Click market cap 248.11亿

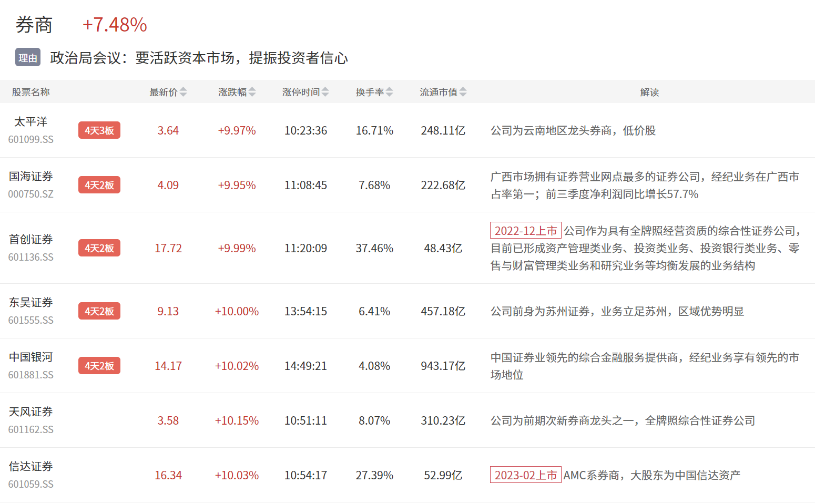tap(443, 130)
